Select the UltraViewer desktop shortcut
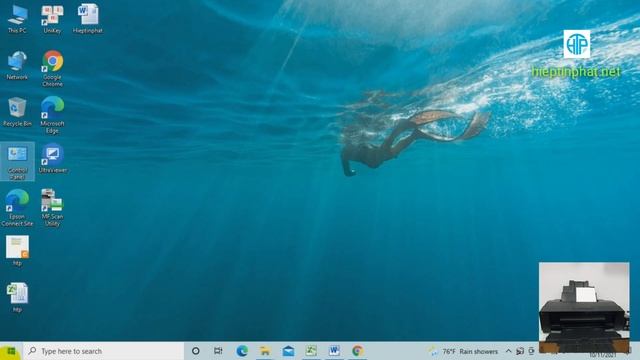The width and height of the screenshot is (640, 360). click(52, 158)
